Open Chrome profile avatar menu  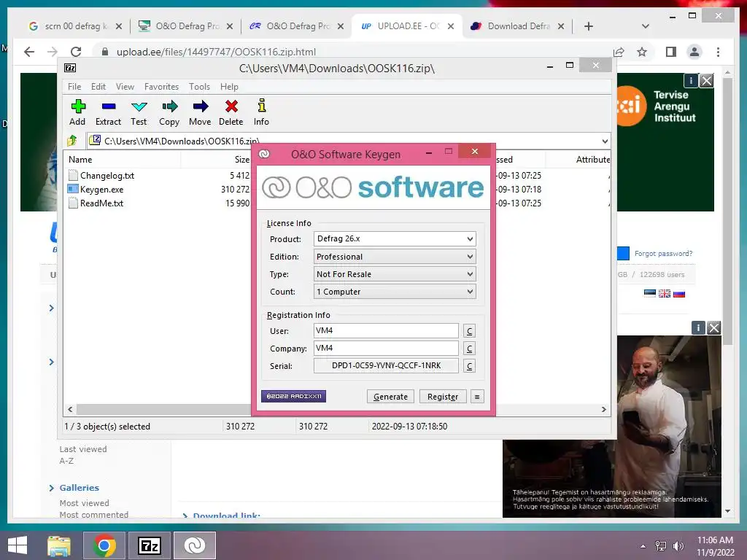694,52
